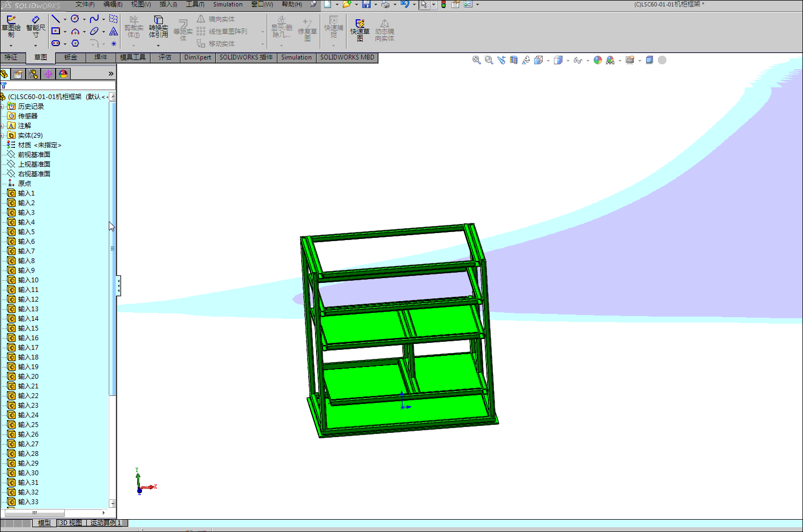Expand 注解 tree node

tap(3, 126)
